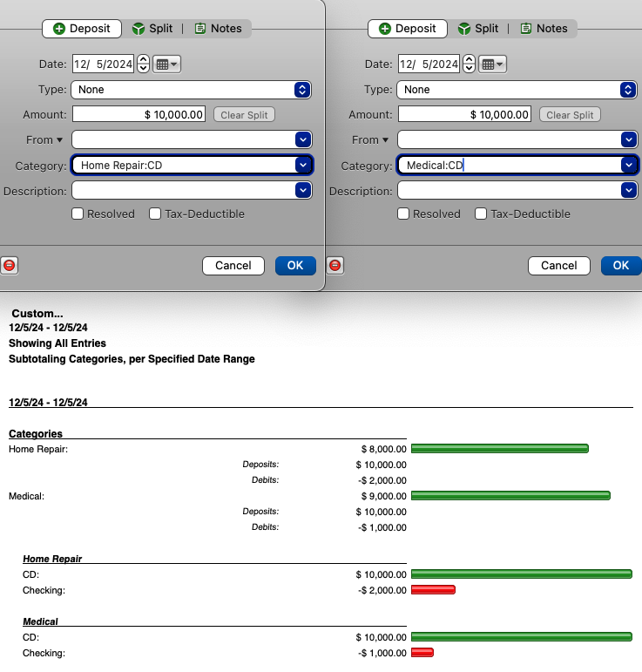The width and height of the screenshot is (642, 672).
Task: Click the 'Medical:' category row label
Action: (26, 496)
